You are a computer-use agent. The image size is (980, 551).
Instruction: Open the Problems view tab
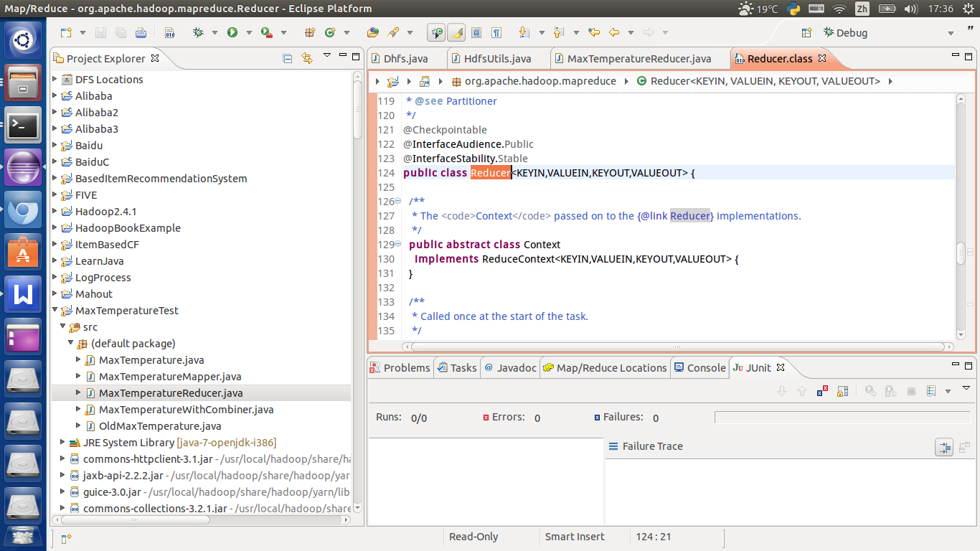pyautogui.click(x=400, y=368)
